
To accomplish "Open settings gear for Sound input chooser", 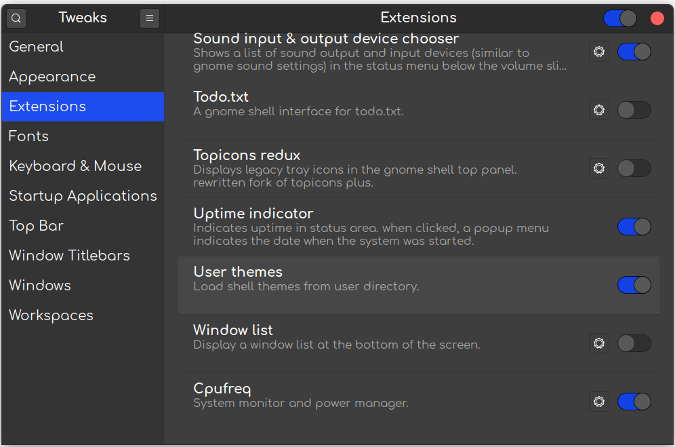I will point(599,52).
